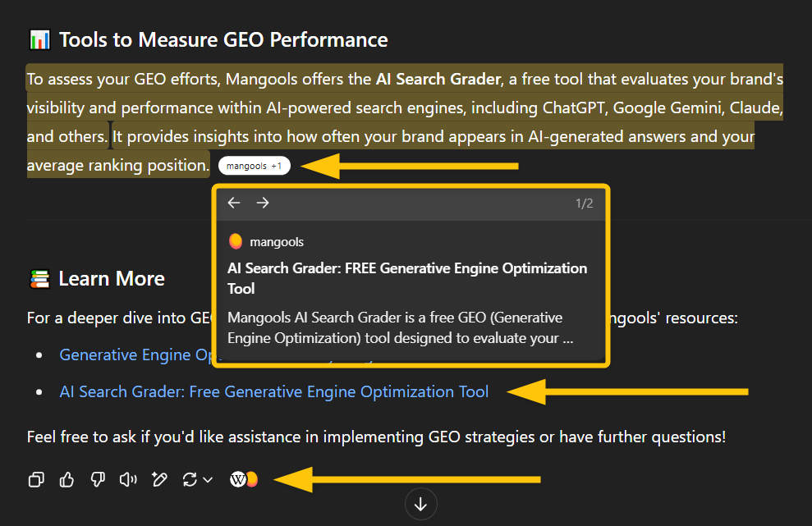Image resolution: width=812 pixels, height=526 pixels.
Task: Regenerate the response
Action: [x=188, y=479]
